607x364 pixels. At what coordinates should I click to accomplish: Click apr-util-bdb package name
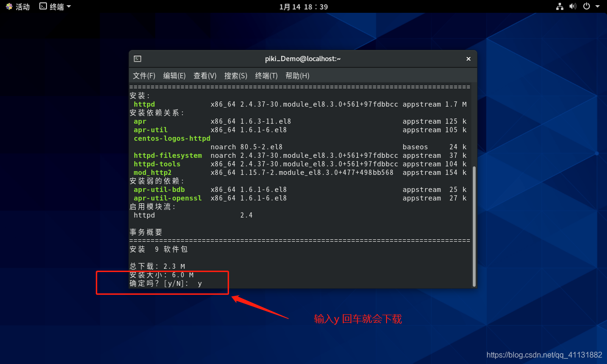click(x=159, y=190)
